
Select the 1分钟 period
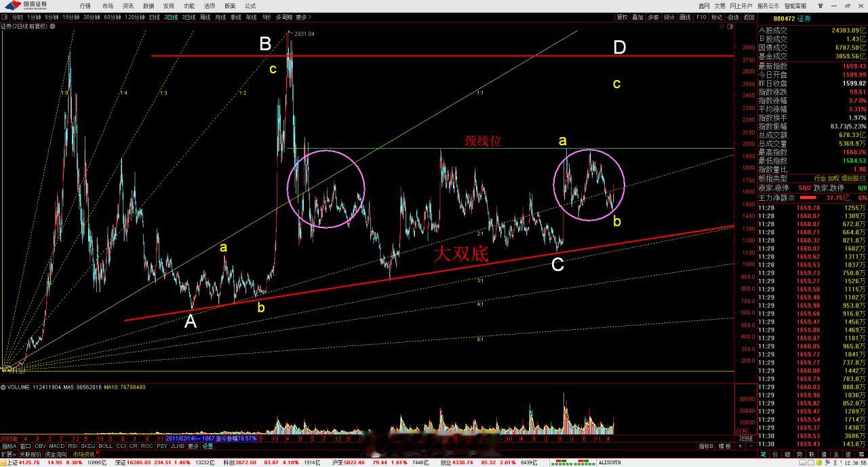[34, 17]
